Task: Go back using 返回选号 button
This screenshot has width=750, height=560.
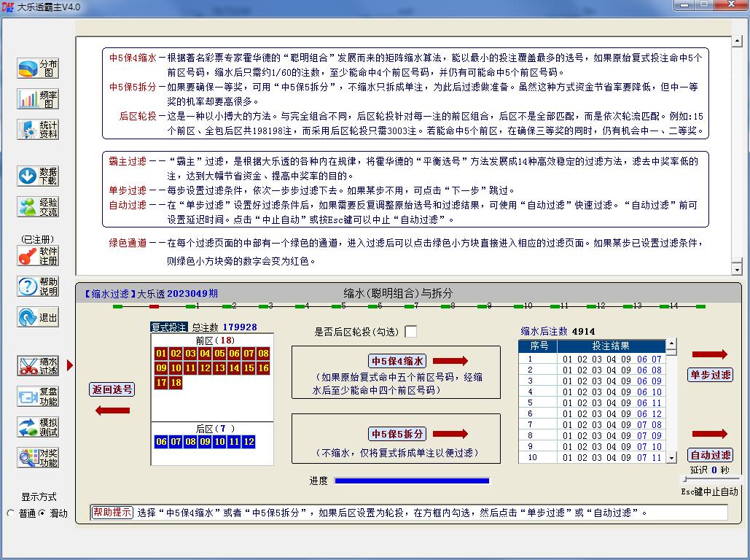Action: pyautogui.click(x=112, y=389)
